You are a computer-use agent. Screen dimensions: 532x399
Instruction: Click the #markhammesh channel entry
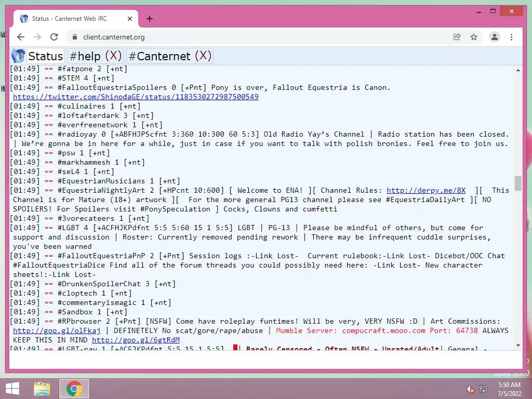(x=84, y=163)
